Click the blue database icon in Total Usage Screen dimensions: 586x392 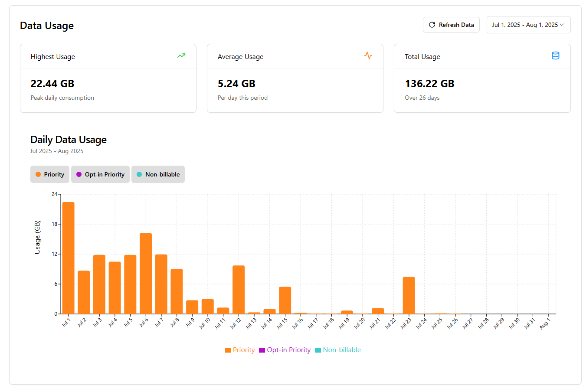point(555,56)
